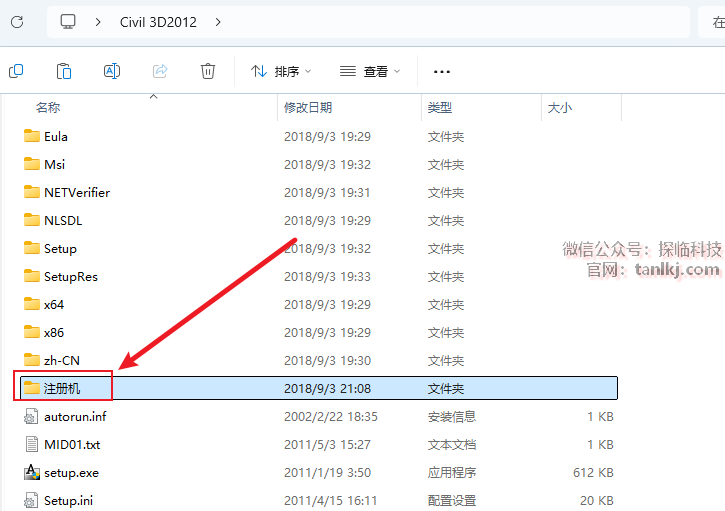The width and height of the screenshot is (725, 511).
Task: Click the Delete trash icon
Action: point(208,71)
